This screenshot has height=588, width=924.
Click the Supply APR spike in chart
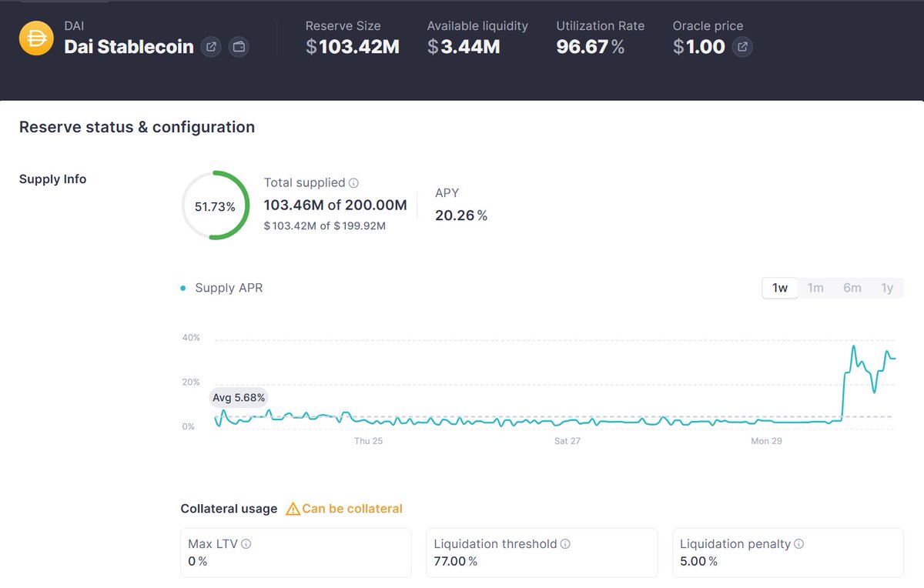coord(853,348)
